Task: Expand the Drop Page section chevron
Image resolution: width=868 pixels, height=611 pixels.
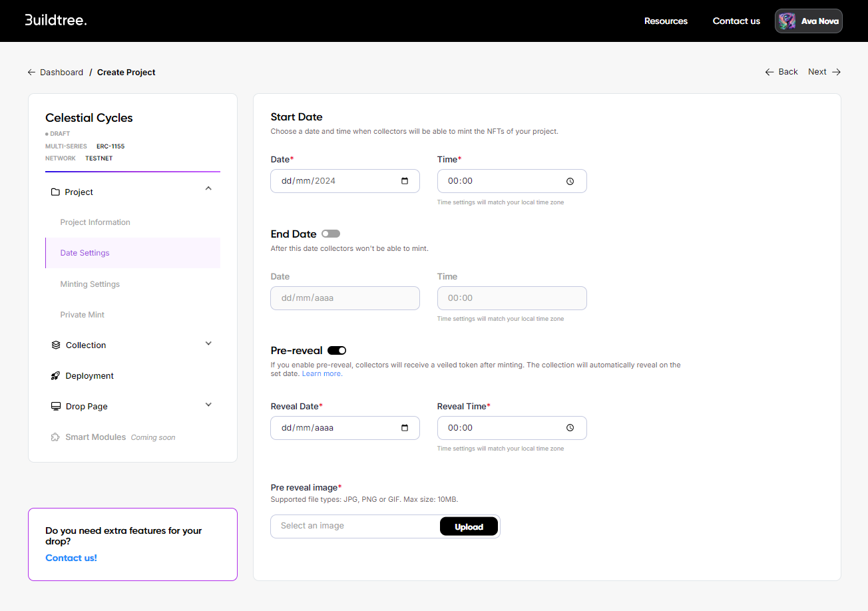Action: [x=208, y=405]
